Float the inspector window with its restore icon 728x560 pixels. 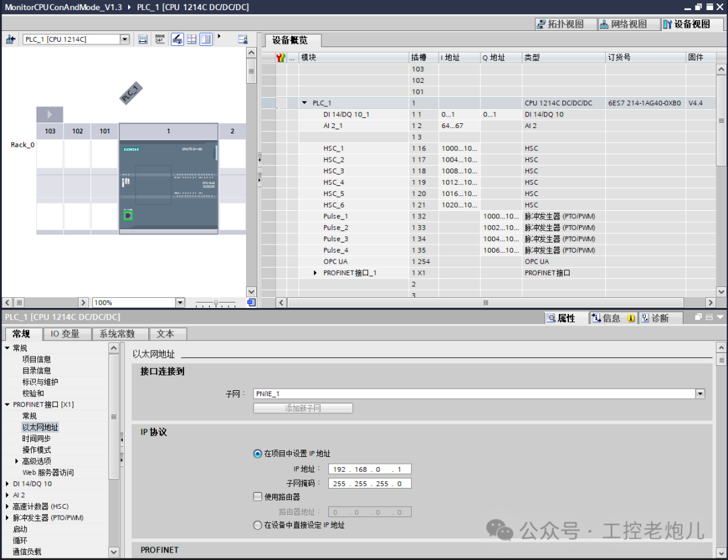coord(698,317)
